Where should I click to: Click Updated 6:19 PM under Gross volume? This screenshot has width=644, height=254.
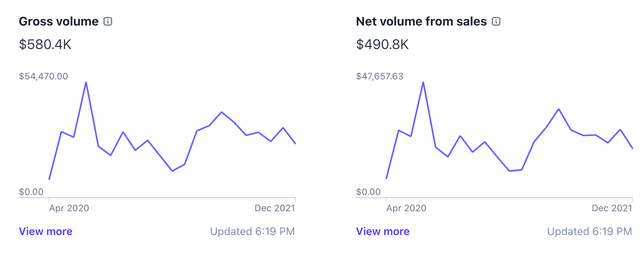[x=252, y=231]
